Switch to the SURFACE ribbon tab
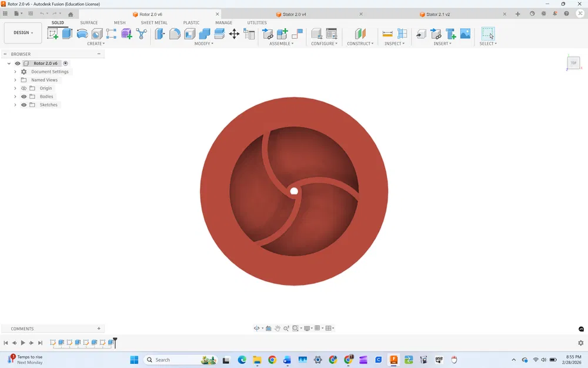Image resolution: width=588 pixels, height=368 pixels. 89,22
